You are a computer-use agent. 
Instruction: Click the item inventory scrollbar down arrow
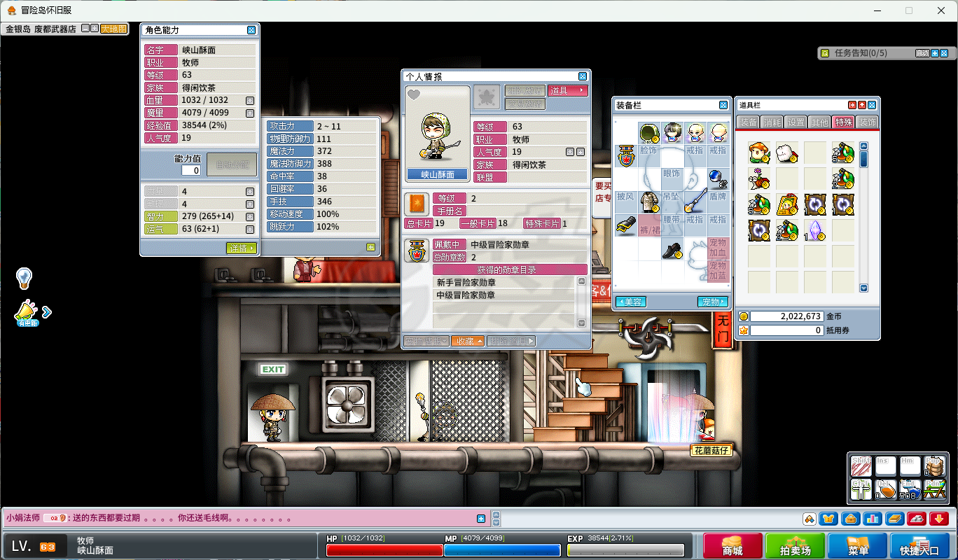click(864, 288)
